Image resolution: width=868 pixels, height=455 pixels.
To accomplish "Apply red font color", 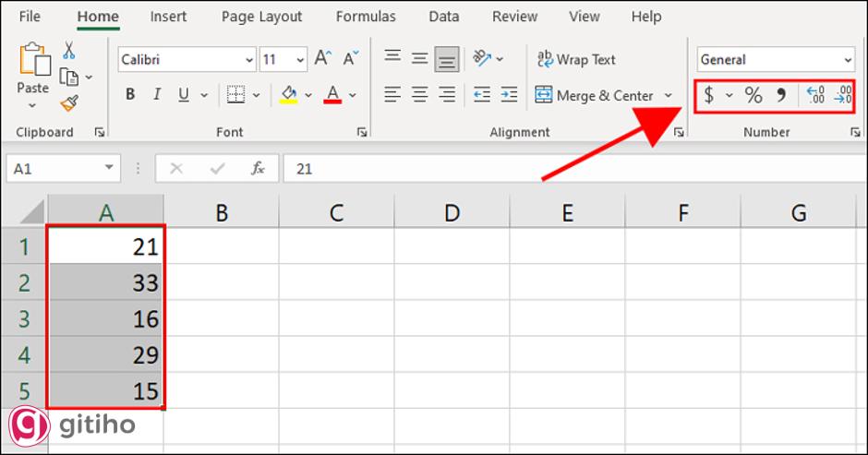I will click(x=332, y=95).
